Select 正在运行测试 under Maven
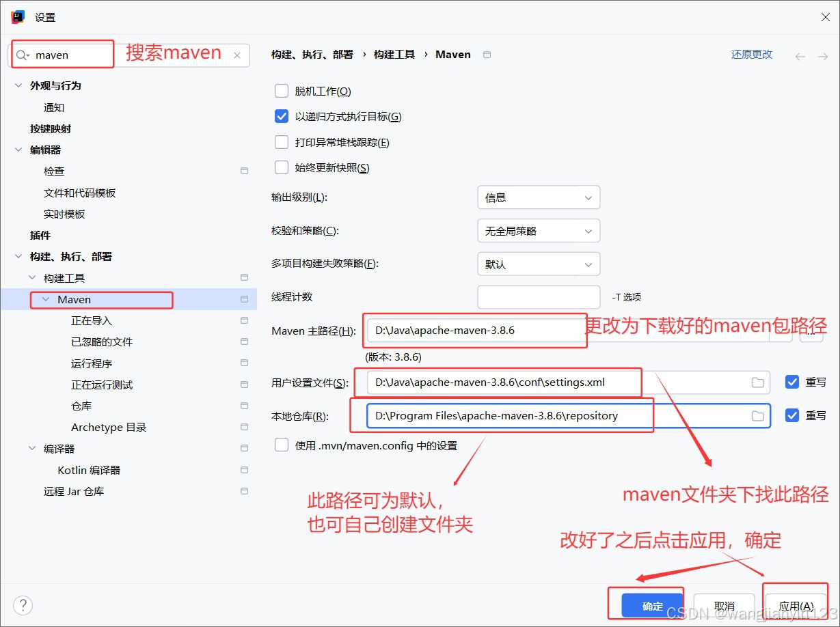 point(102,385)
